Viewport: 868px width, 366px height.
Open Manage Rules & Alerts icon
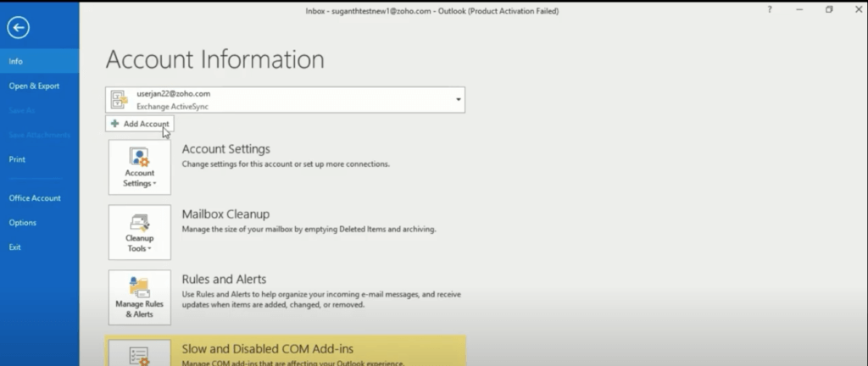pos(140,297)
